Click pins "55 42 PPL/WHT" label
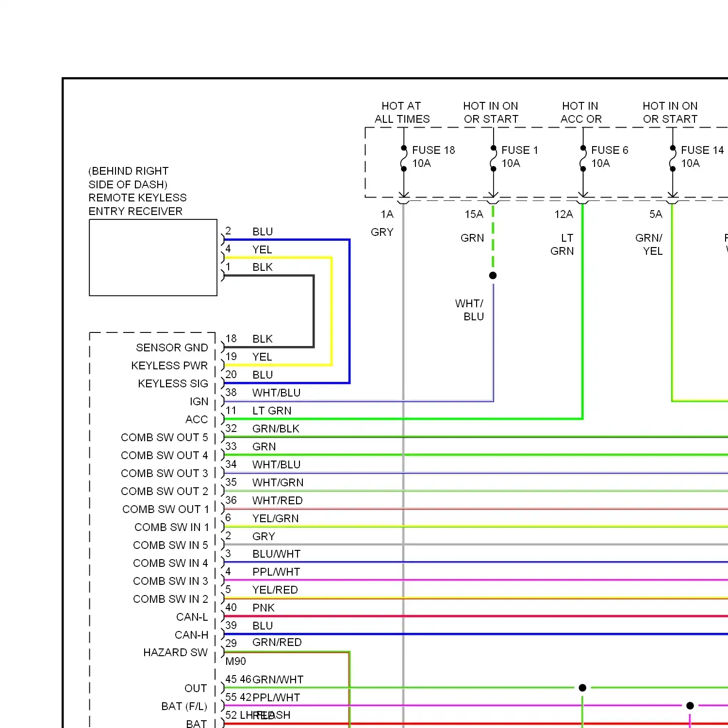728x728 pixels. (263, 697)
